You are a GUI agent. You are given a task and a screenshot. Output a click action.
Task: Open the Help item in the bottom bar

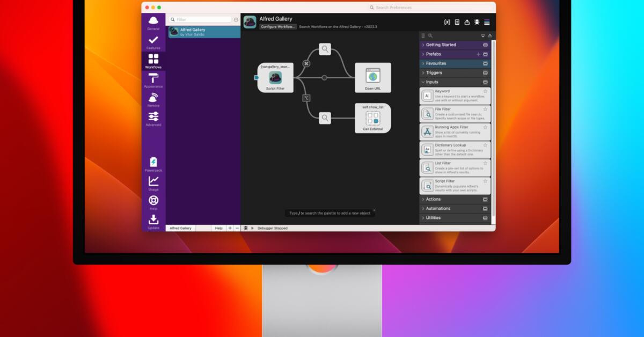218,228
